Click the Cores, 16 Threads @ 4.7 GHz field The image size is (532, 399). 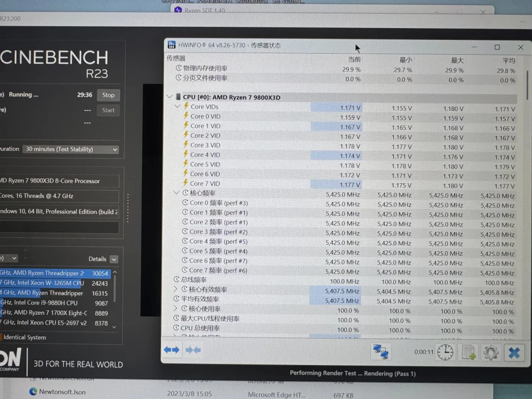pyautogui.click(x=60, y=196)
